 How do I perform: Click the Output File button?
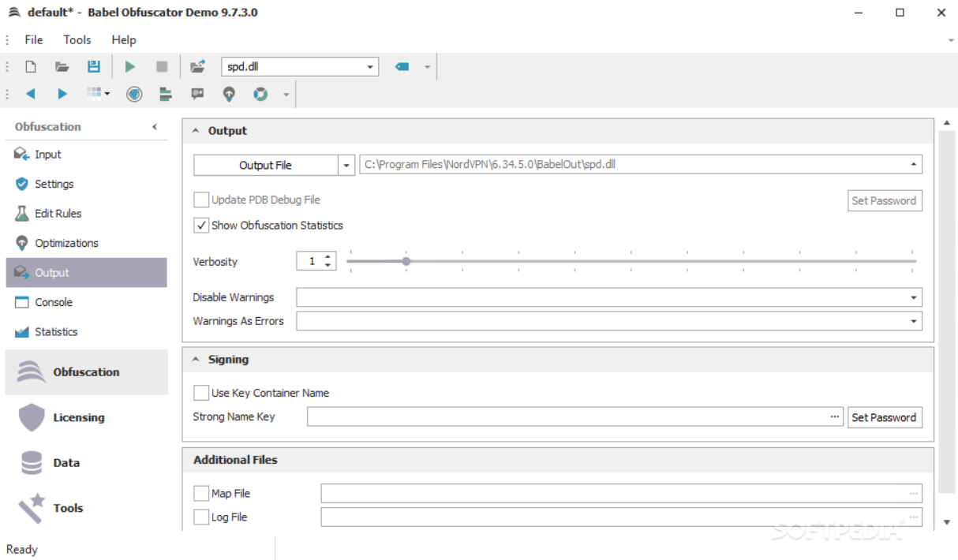coord(266,165)
